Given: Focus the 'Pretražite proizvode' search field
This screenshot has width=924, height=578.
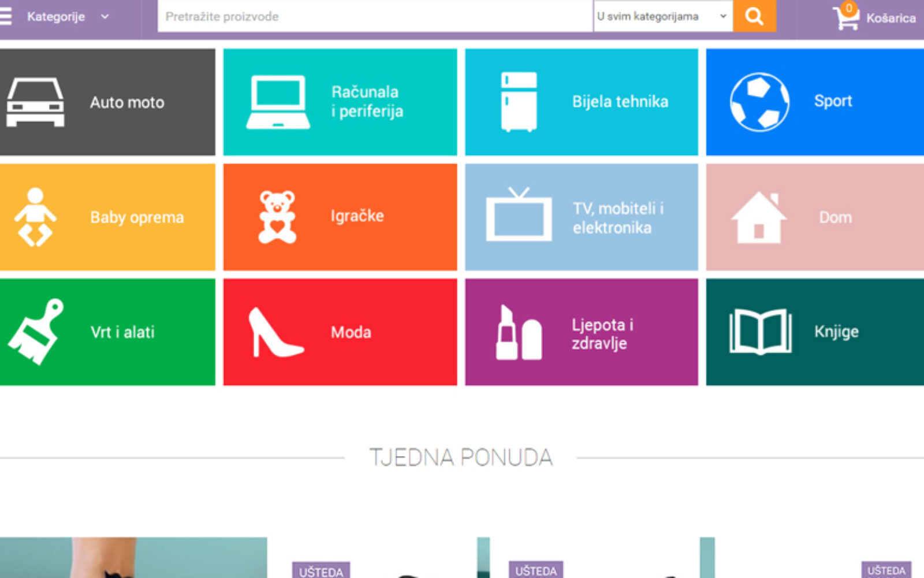Looking at the screenshot, I should click(x=375, y=16).
